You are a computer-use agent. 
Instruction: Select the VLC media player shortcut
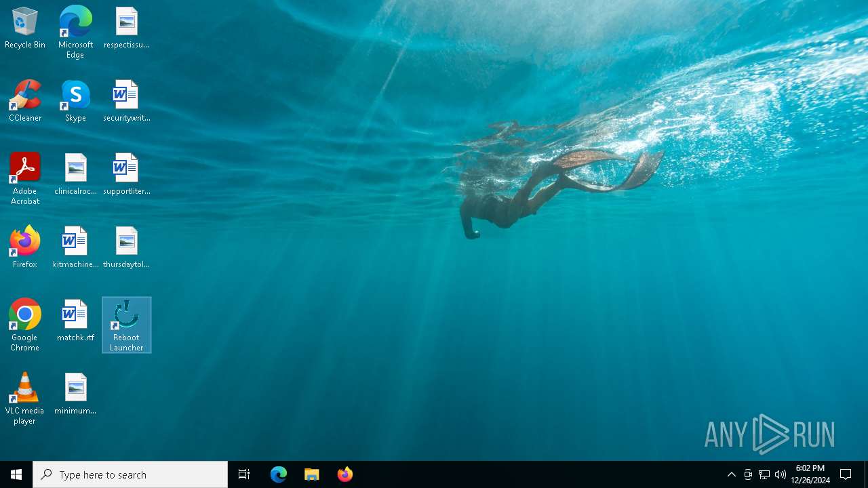25,399
